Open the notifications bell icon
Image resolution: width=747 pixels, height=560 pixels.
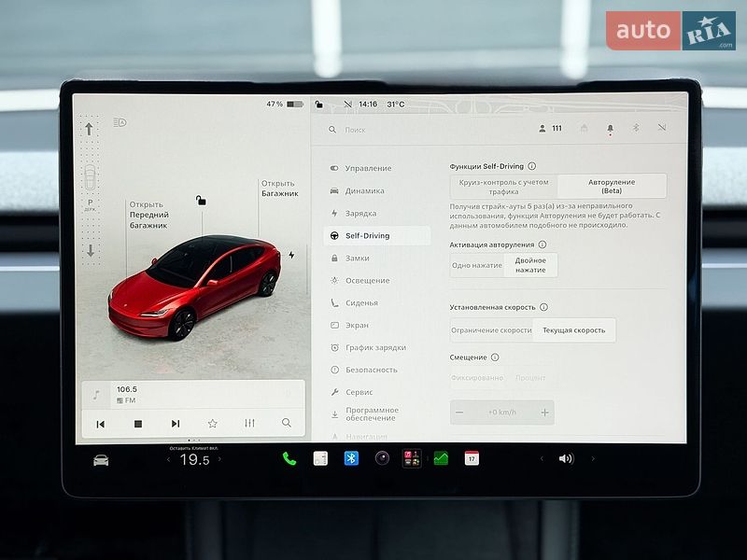[x=611, y=129]
